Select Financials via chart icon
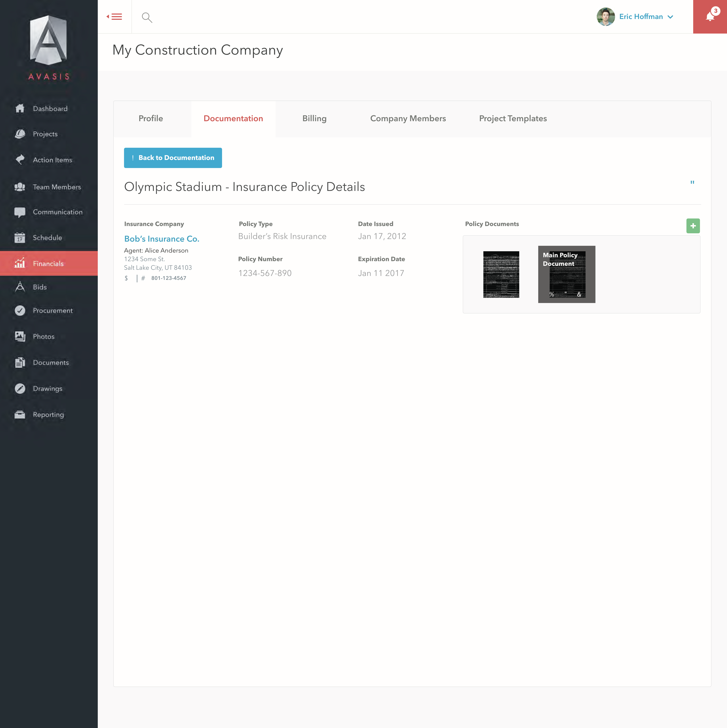The width and height of the screenshot is (727, 728). pos(20,263)
